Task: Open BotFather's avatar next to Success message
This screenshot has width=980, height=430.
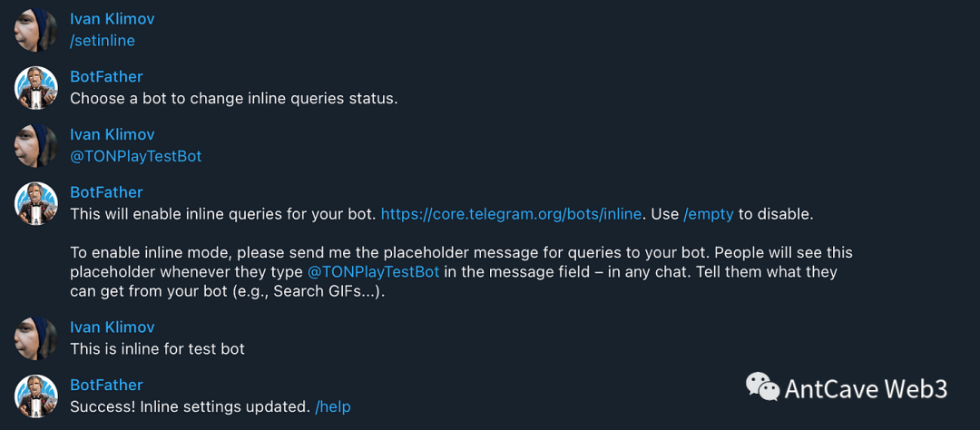Action: pyautogui.click(x=36, y=396)
